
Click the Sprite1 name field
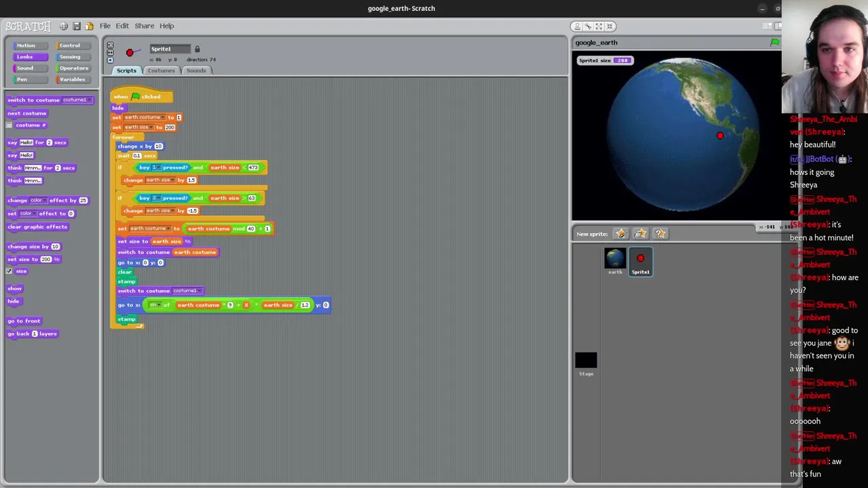click(170, 49)
